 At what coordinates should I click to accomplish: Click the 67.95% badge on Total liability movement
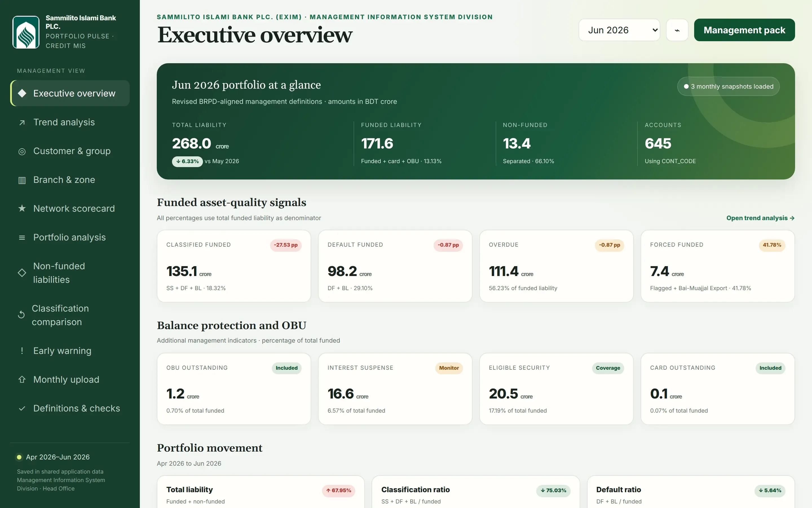pyautogui.click(x=339, y=491)
